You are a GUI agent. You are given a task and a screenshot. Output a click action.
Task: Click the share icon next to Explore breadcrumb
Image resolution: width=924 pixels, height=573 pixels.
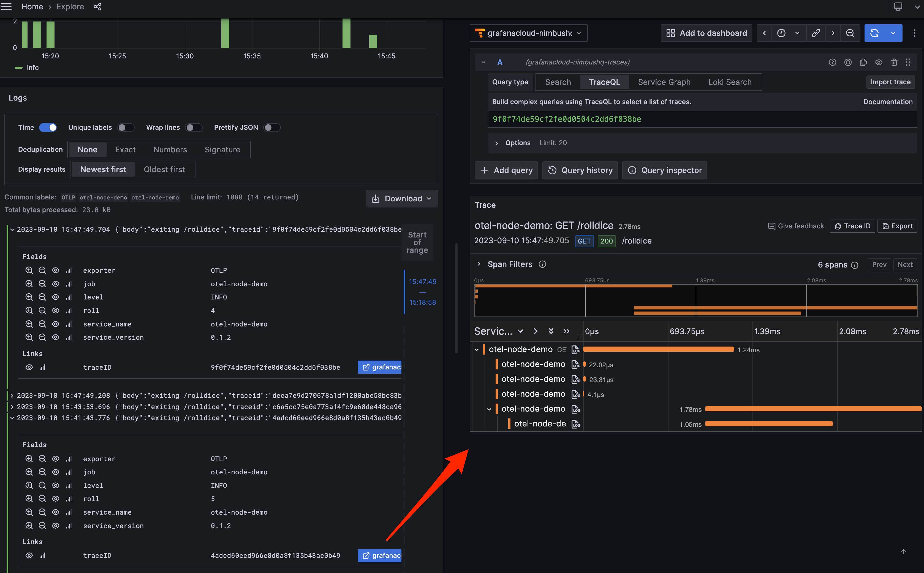(x=97, y=6)
